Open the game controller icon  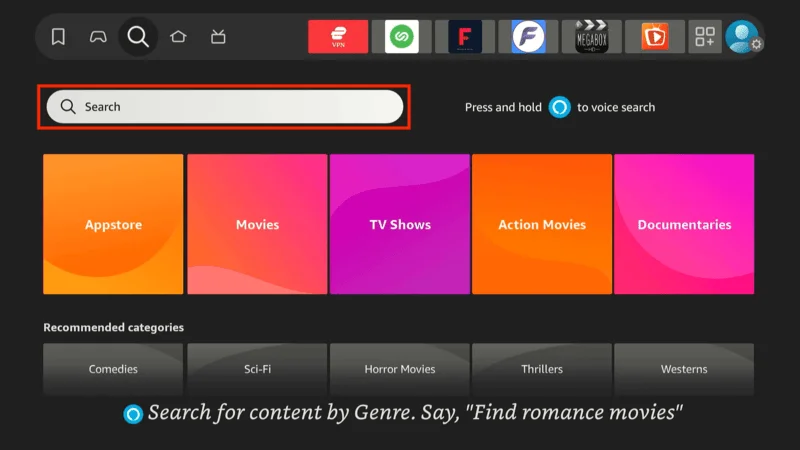click(98, 37)
